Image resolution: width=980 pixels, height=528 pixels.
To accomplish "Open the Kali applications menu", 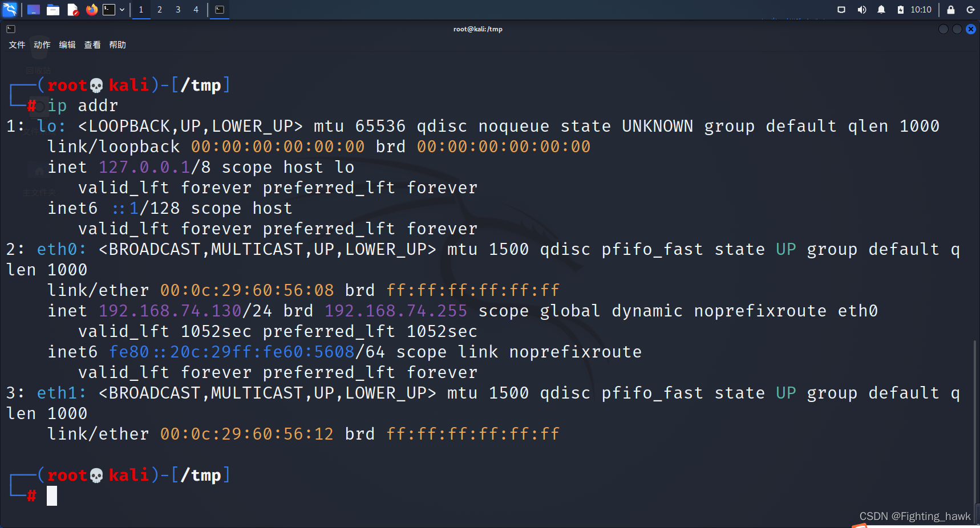I will [10, 9].
